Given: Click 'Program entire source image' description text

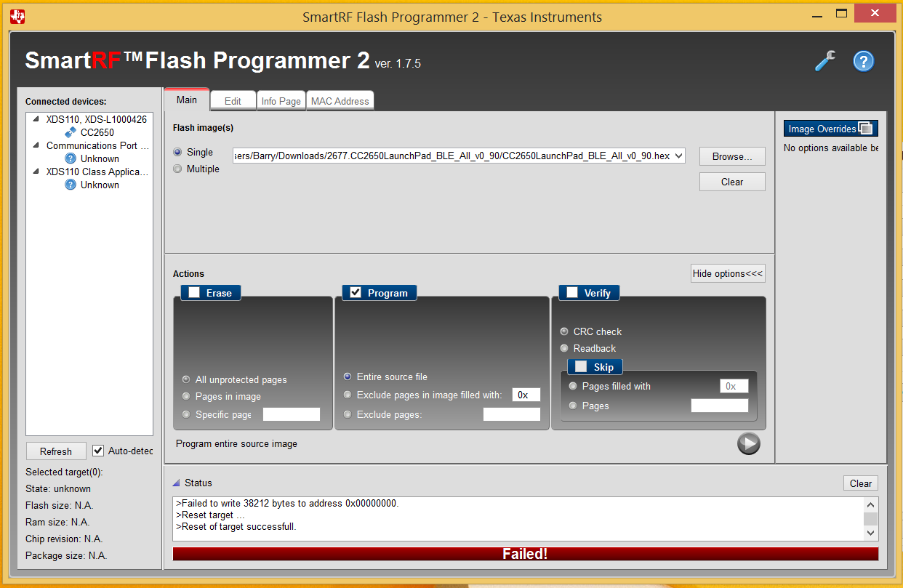Looking at the screenshot, I should coord(236,443).
